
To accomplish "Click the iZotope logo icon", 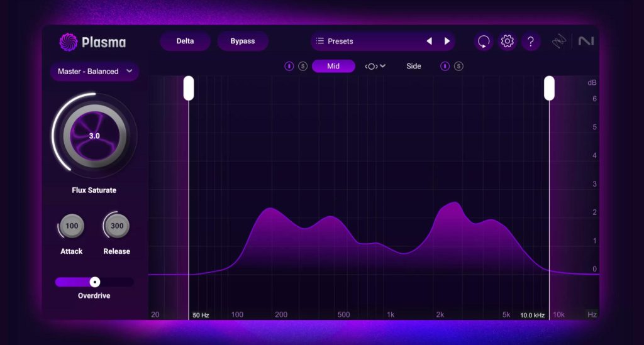I will click(x=559, y=41).
